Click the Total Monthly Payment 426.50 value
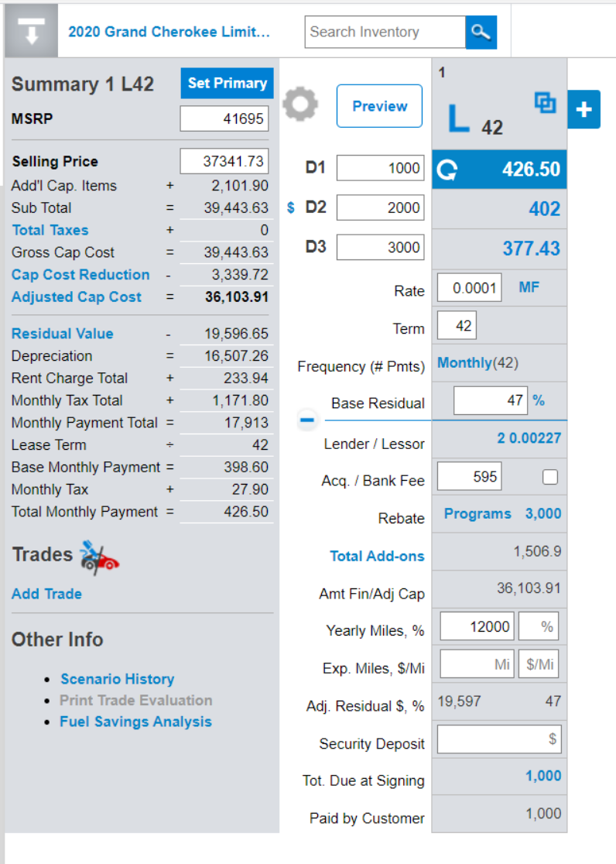The width and height of the screenshot is (616, 864). 246,511
